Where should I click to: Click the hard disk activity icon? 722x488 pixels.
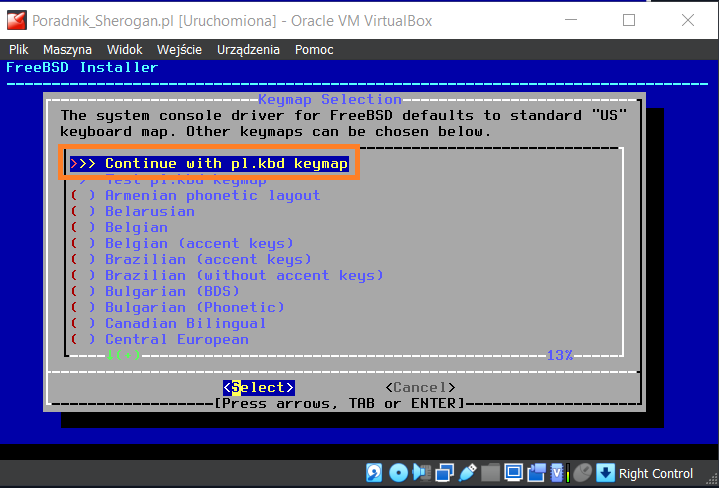374,473
